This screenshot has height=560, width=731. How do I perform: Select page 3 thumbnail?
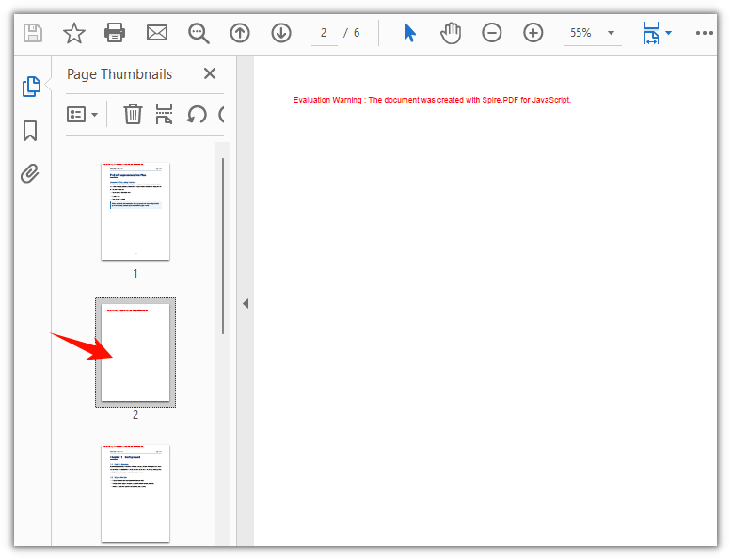(135, 493)
